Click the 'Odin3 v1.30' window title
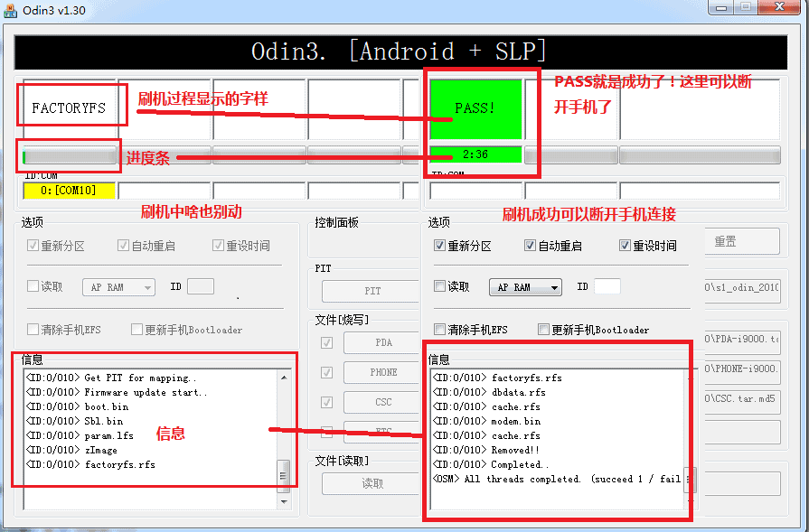This screenshot has height=532, width=809. pyautogui.click(x=54, y=10)
